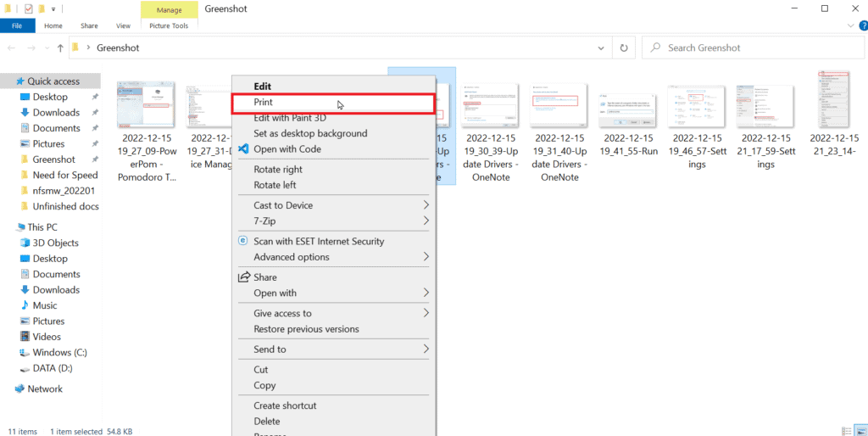This screenshot has width=868, height=436.
Task: Collapse the This PC tree node
Action: [8, 227]
